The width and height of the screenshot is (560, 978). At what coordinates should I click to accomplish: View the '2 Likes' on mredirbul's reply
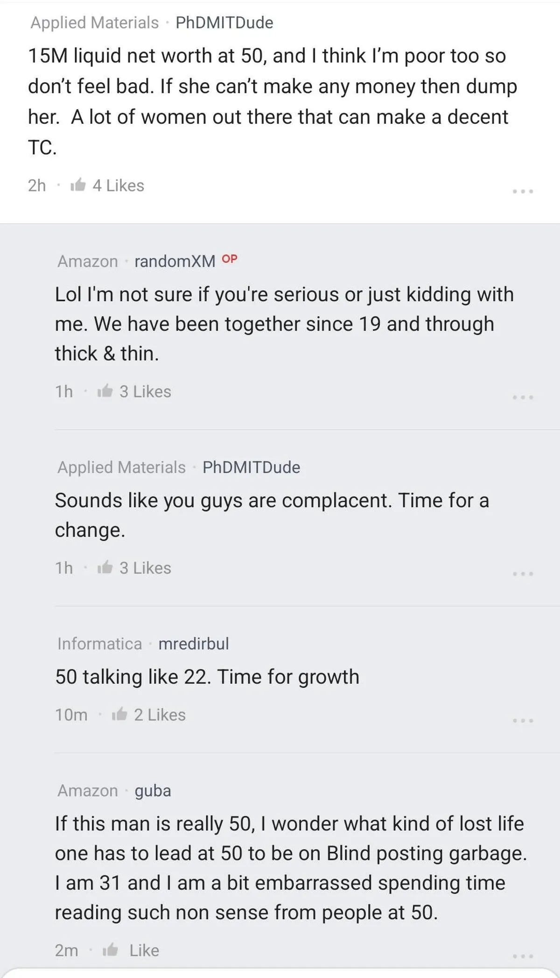[x=160, y=715]
